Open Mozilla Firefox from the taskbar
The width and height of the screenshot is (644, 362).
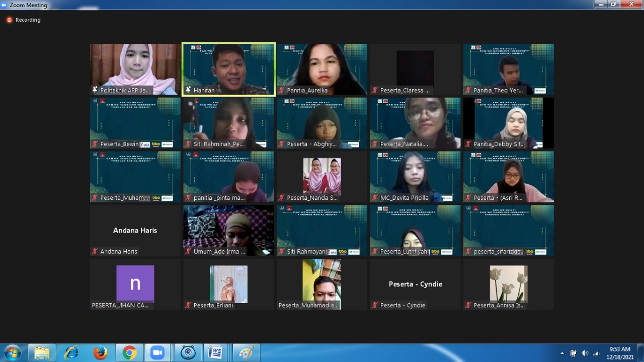(x=101, y=353)
